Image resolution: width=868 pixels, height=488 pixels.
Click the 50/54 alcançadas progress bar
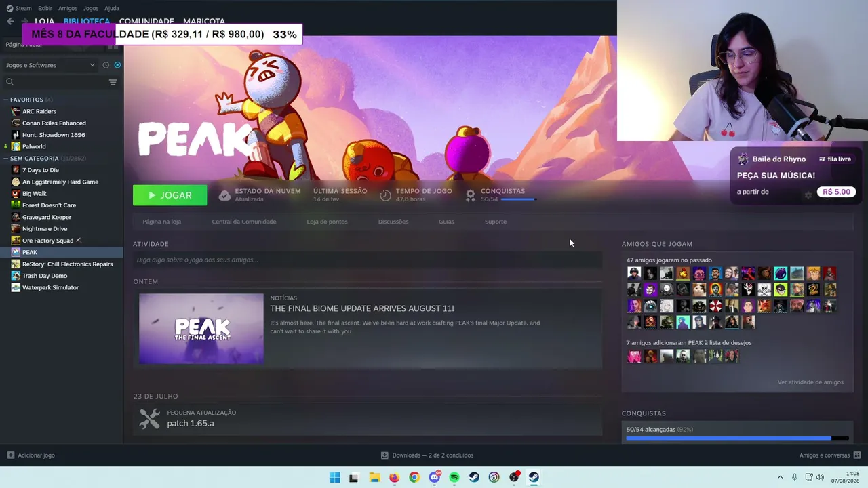tap(737, 439)
